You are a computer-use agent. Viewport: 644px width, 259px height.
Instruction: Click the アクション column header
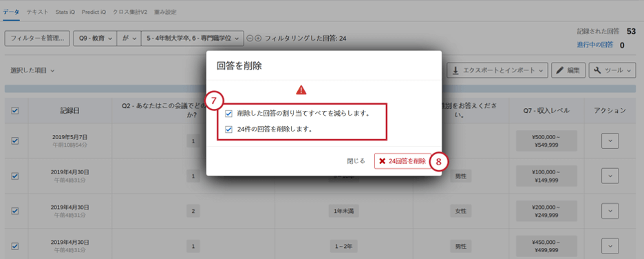coord(610,110)
